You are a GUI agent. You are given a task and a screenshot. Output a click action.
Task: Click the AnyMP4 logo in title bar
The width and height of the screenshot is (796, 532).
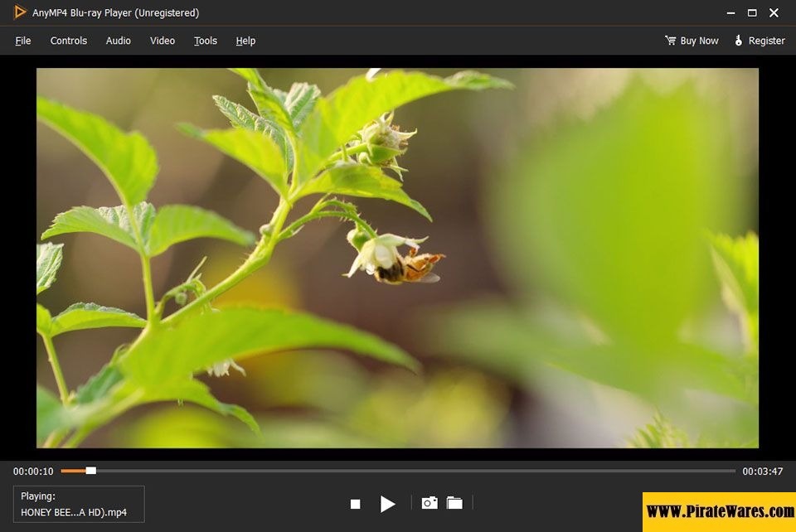coord(21,12)
